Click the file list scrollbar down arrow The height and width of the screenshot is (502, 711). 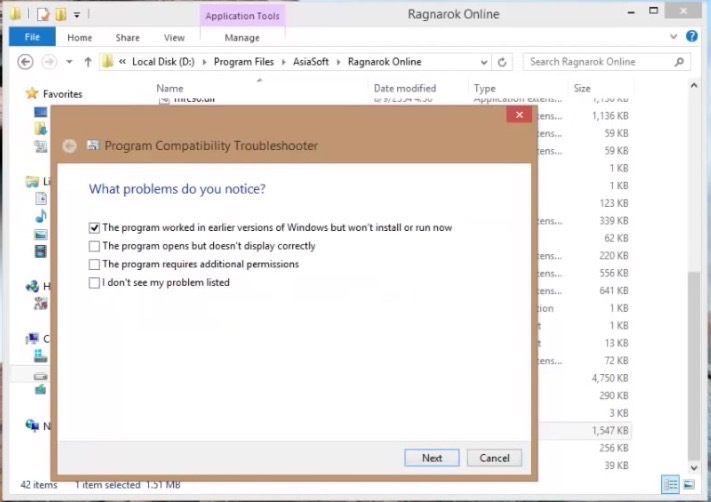point(694,468)
